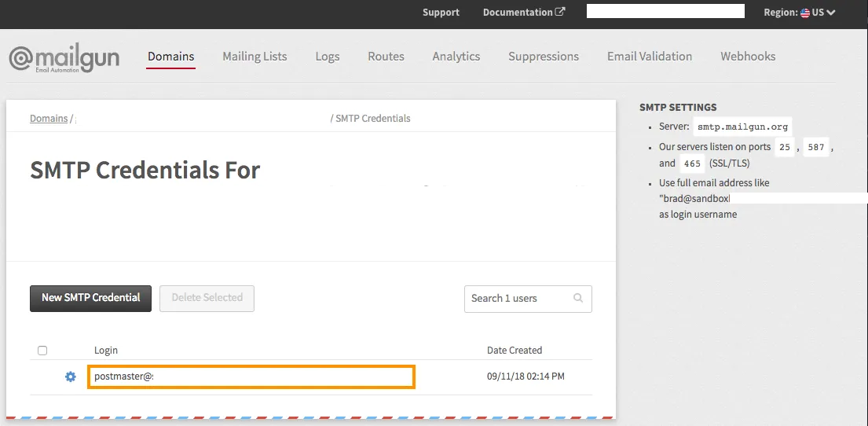Select the Analytics tab
This screenshot has height=426, width=868.
pyautogui.click(x=456, y=57)
